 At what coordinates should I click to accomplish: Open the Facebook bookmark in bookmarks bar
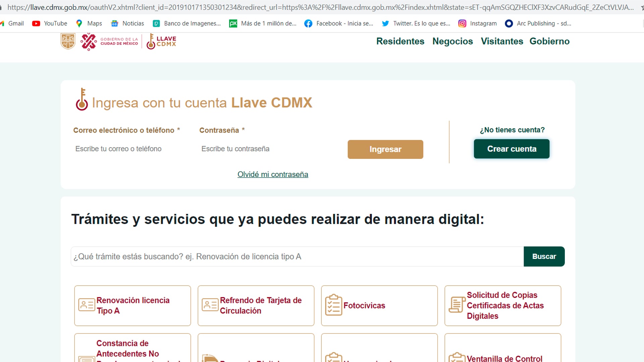(338, 23)
